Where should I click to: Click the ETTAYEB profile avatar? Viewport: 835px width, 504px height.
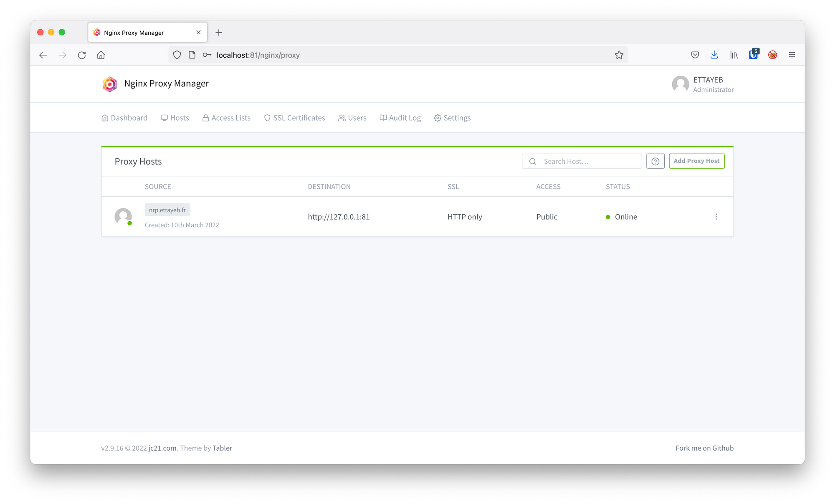[x=681, y=84]
